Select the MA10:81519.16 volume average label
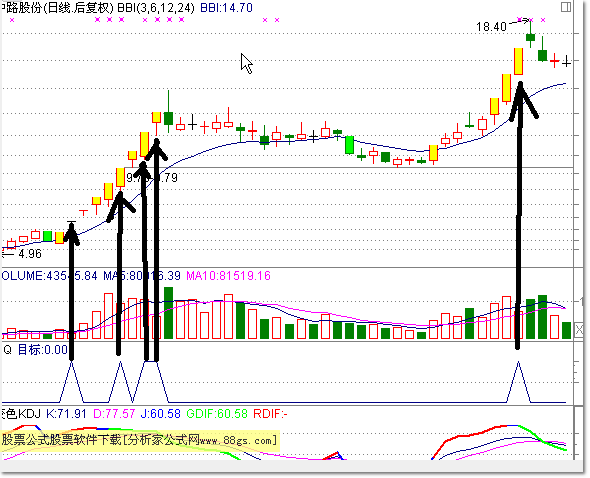 pos(228,276)
